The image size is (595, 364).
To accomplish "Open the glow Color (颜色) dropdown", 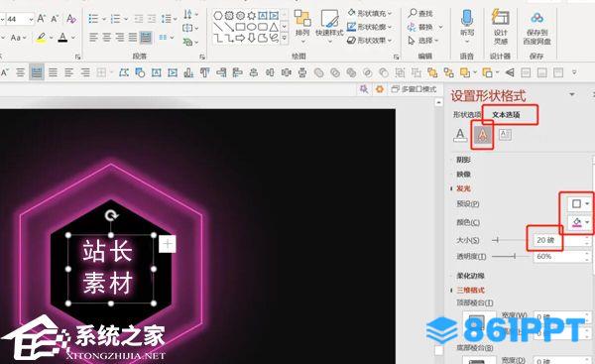I will (x=580, y=222).
